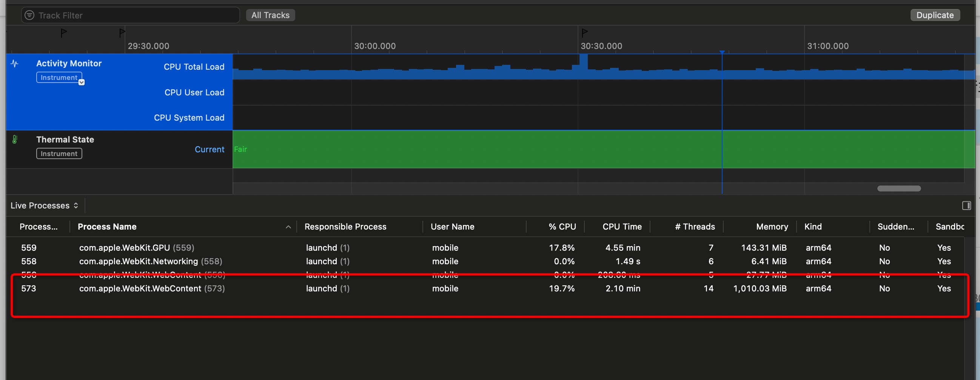Toggle the inspector sidebar panel icon
Screen dimensions: 980x380
(x=966, y=205)
